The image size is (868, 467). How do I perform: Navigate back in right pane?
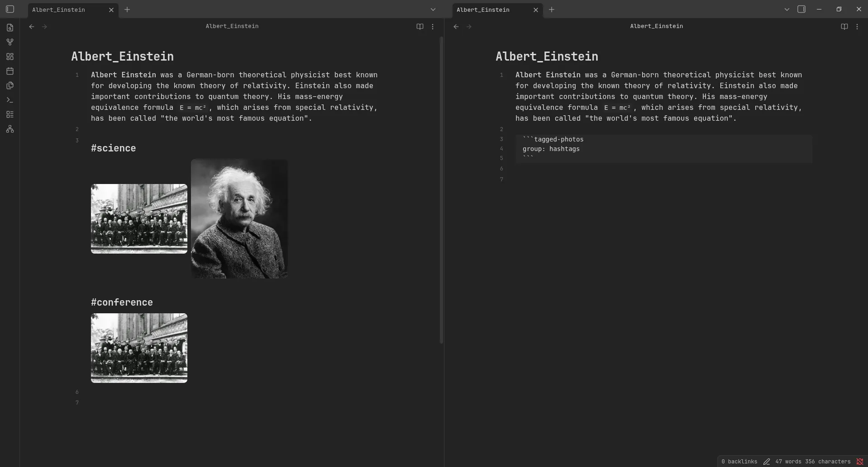(456, 27)
